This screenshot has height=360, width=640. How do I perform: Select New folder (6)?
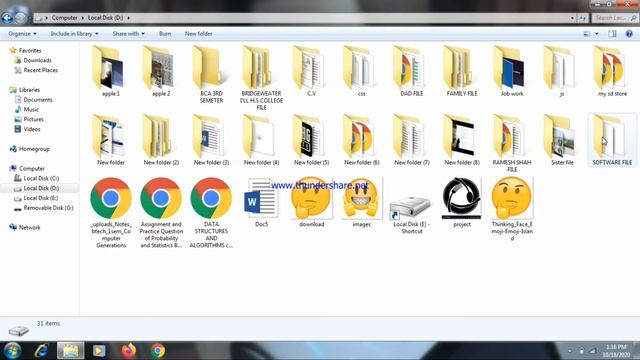coord(362,140)
